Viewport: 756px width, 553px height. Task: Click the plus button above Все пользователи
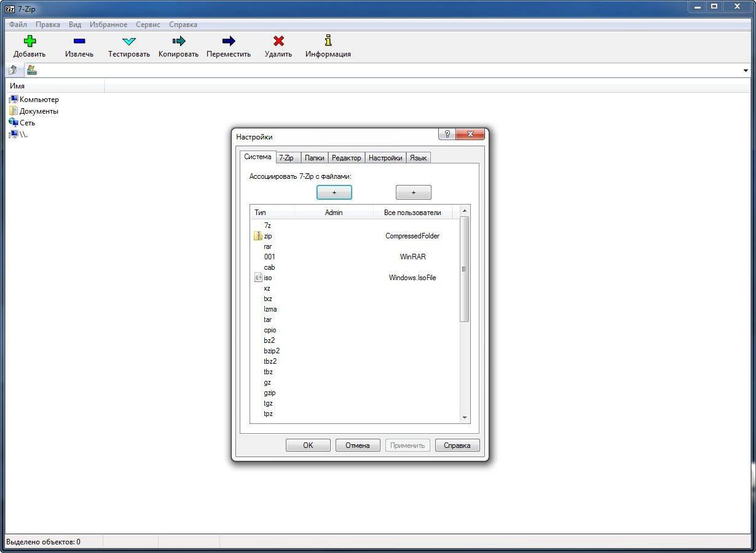coord(414,192)
